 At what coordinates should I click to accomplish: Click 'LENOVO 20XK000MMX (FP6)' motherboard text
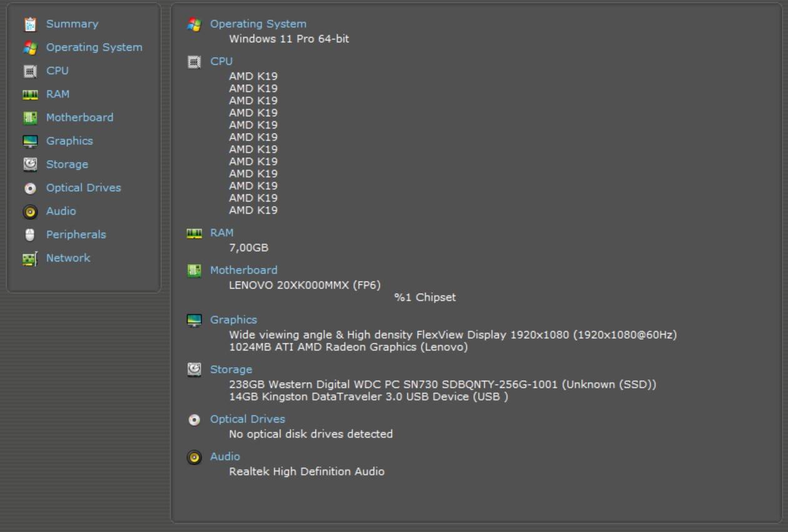point(305,285)
